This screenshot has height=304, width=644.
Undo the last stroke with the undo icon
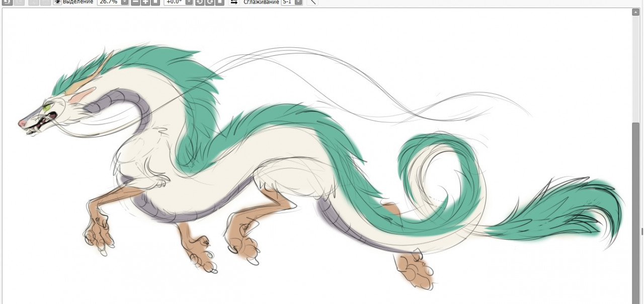coord(8,2)
